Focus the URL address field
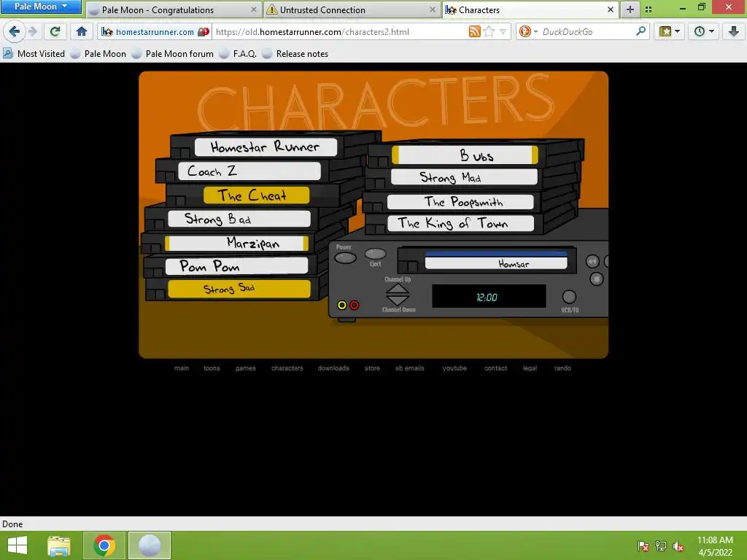747x560 pixels. tap(340, 32)
